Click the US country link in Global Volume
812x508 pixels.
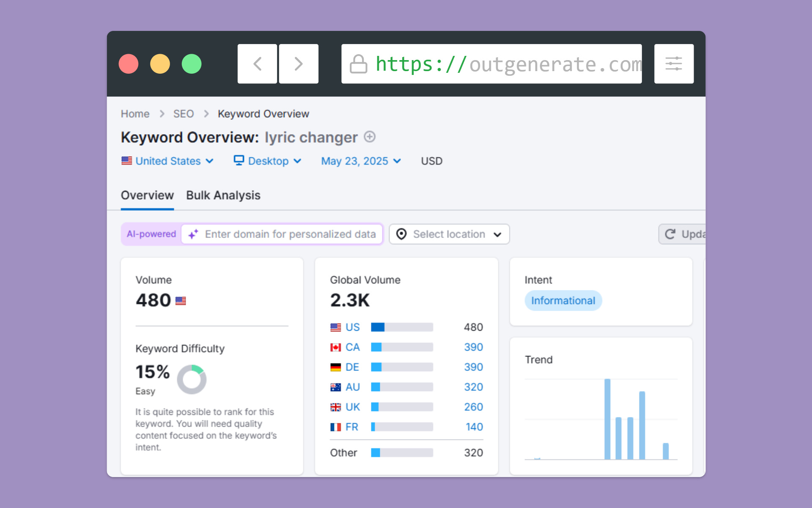coord(353,327)
